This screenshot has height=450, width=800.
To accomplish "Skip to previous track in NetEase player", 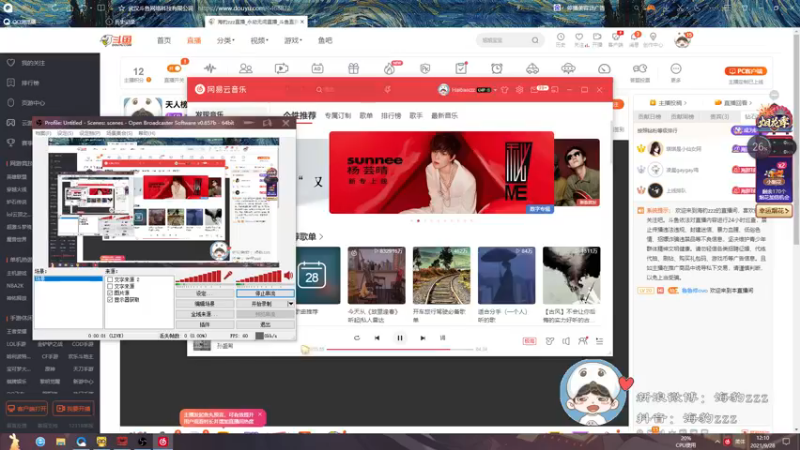I will tap(377, 338).
